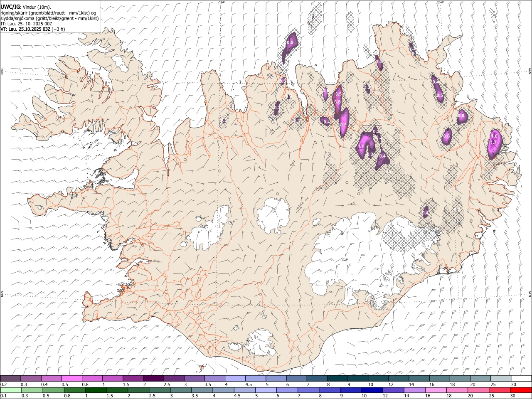532x399 pixels.
Task: Select the dark green 1 swatch in the lower scale
Action: [x=96, y=390]
